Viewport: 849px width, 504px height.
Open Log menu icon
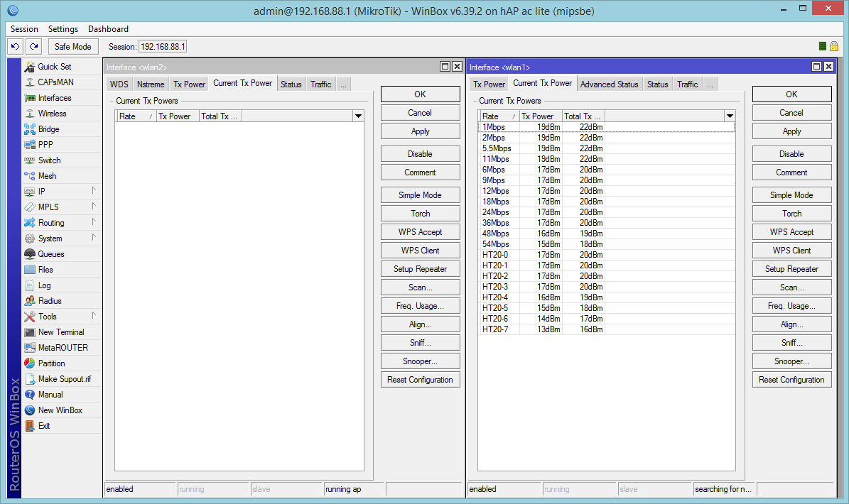point(30,285)
